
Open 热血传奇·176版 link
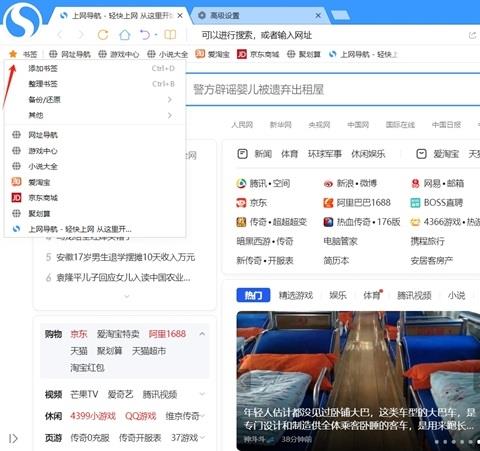(362, 222)
